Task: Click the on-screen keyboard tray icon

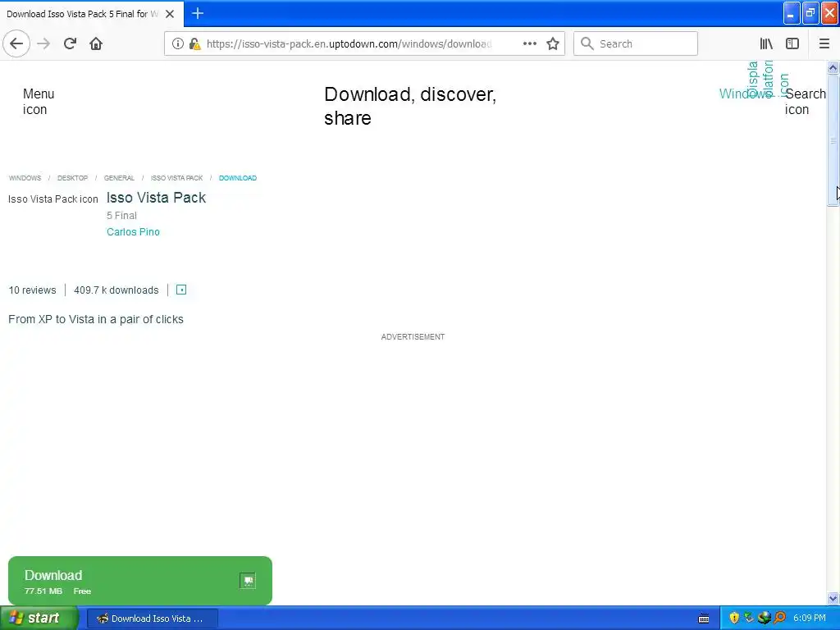Action: click(x=704, y=619)
